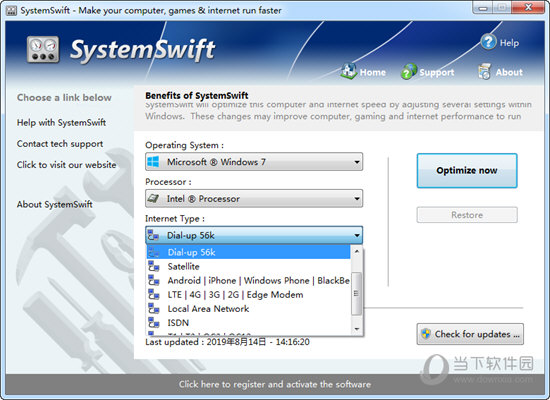This screenshot has width=550, height=400.
Task: Click to visit our website link
Action: (x=66, y=165)
